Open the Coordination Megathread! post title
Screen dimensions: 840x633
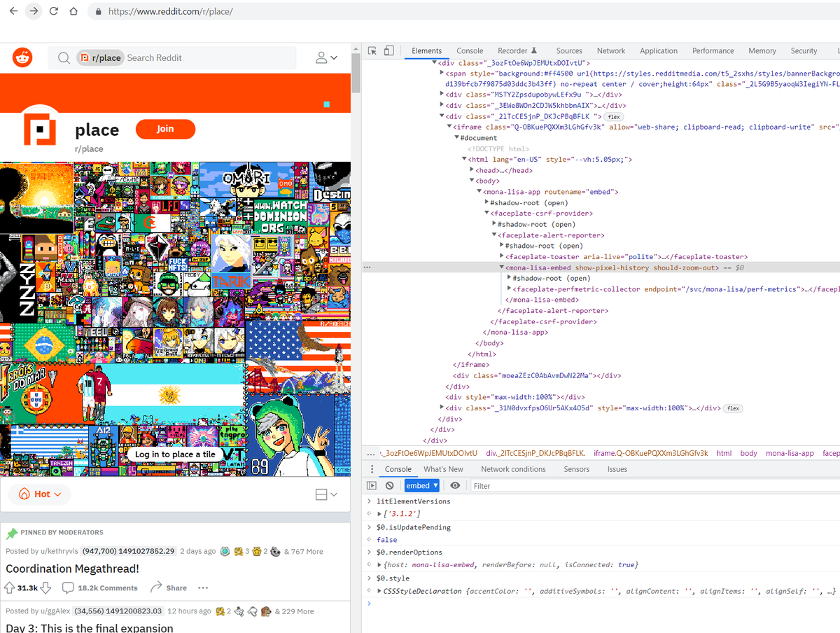coord(73,569)
